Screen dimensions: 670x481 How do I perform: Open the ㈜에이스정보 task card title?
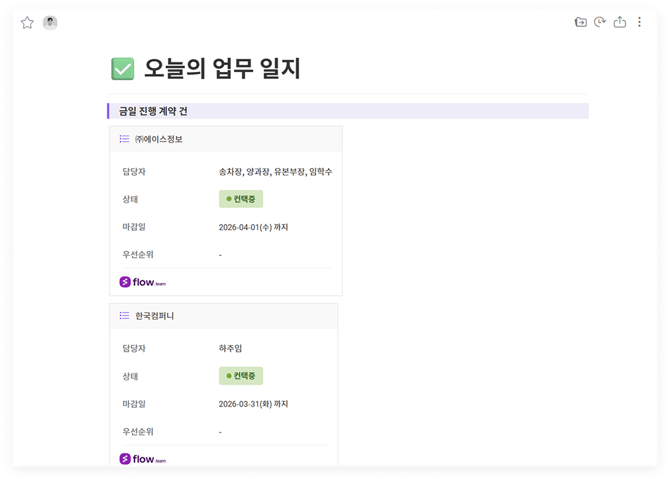click(159, 139)
